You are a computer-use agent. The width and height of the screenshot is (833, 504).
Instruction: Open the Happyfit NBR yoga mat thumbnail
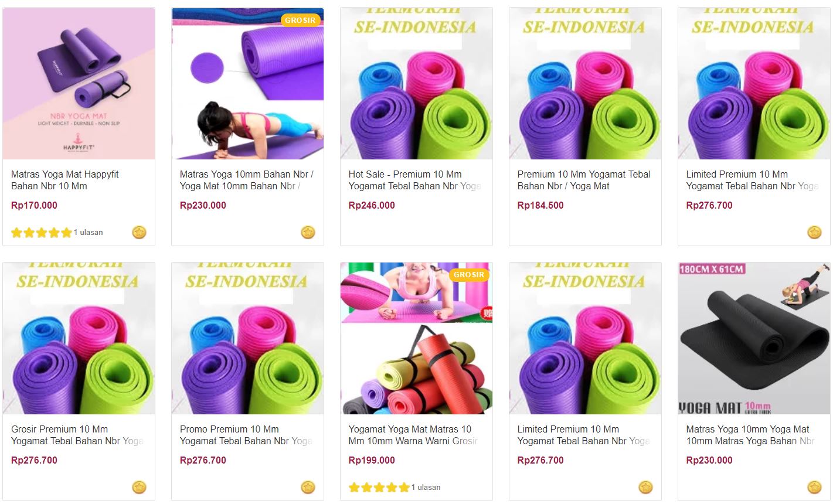pyautogui.click(x=79, y=83)
